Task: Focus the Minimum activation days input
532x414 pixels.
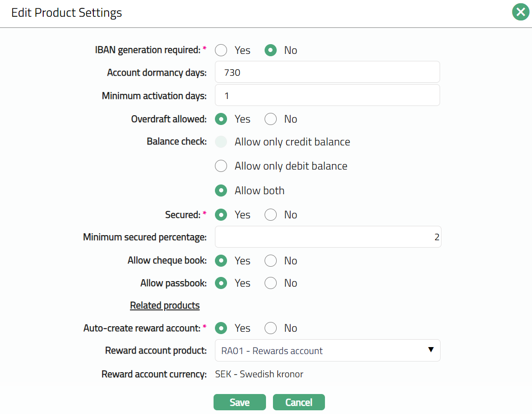Action: (x=327, y=96)
